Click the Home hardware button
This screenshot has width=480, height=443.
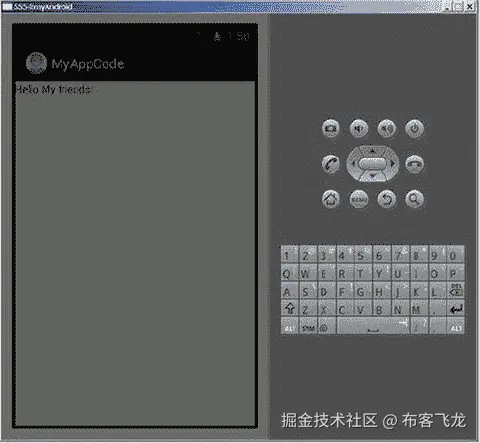coord(331,199)
